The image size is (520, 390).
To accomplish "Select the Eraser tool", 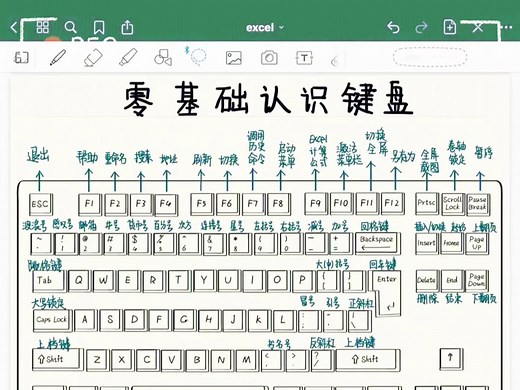I will 93,58.
